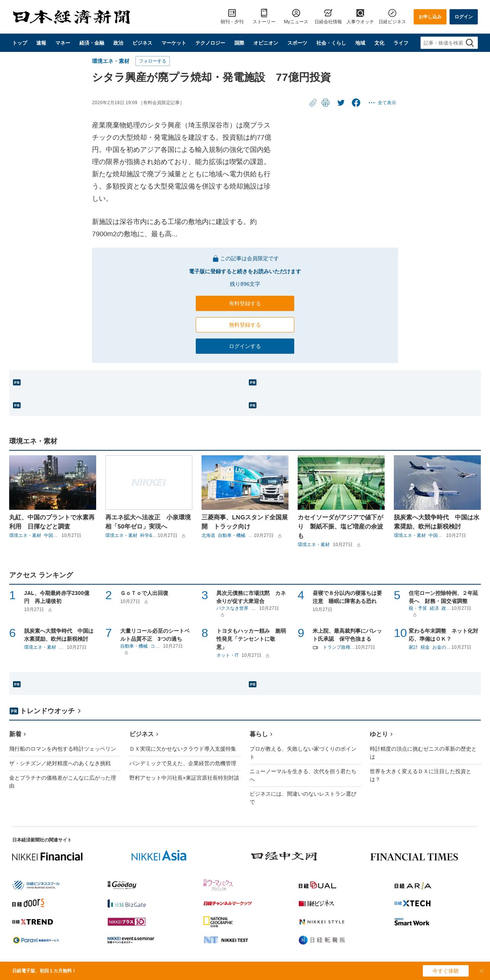
Task: Open the National Geographic logo link
Action: [x=218, y=922]
